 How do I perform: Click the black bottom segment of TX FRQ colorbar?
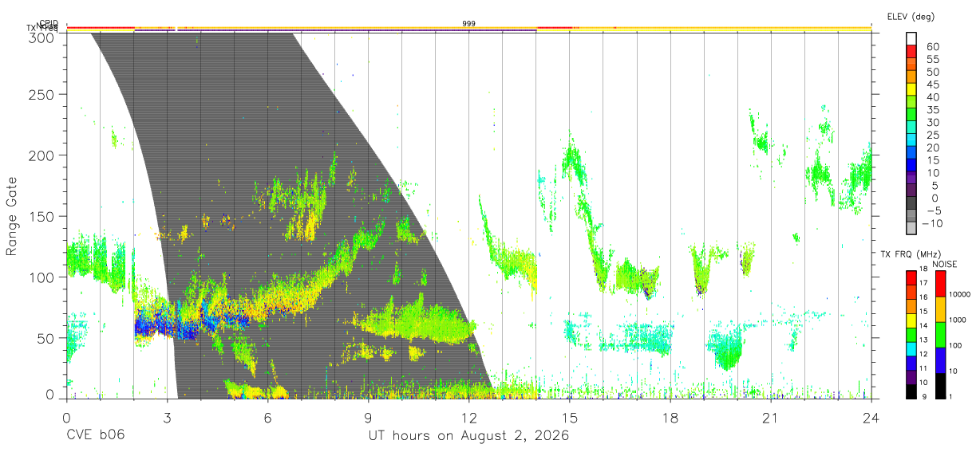click(911, 391)
